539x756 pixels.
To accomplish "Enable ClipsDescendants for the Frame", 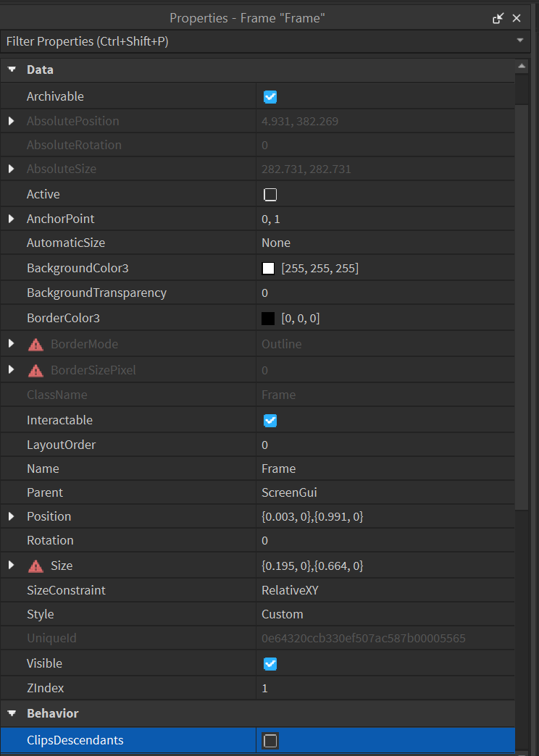I will [270, 741].
